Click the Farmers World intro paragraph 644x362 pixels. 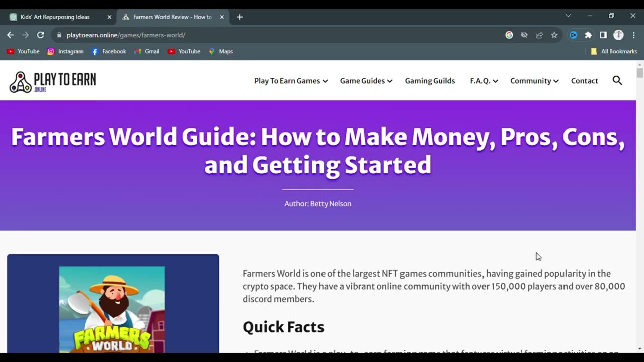434,286
